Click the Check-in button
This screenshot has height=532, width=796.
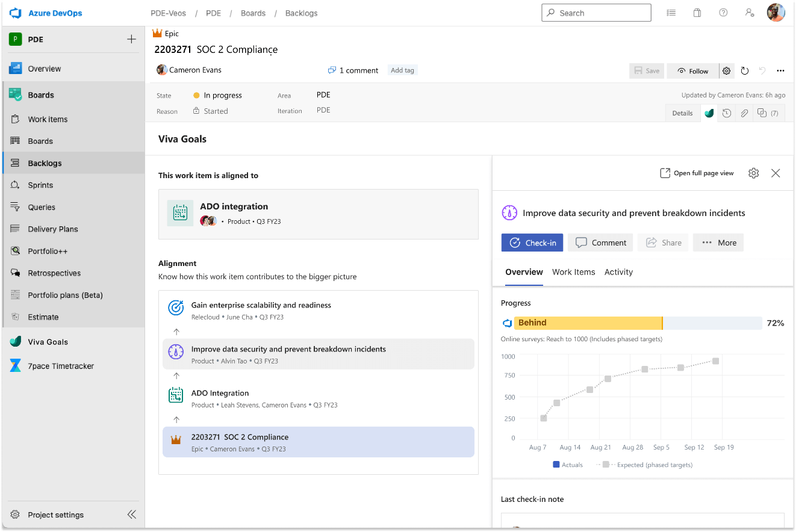tap(532, 243)
